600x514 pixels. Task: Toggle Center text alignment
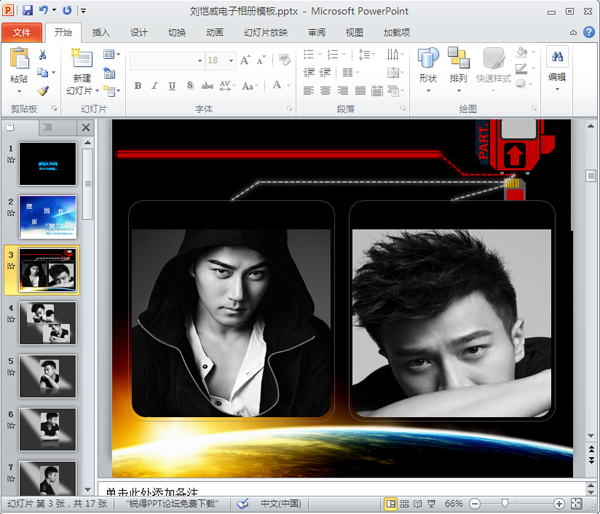click(325, 91)
